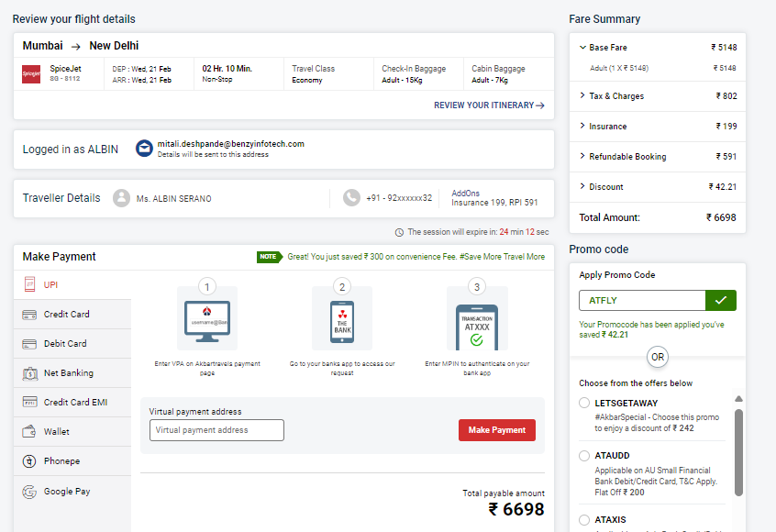Click the green promo code checkmark button
Image resolution: width=776 pixels, height=532 pixels.
coord(721,300)
